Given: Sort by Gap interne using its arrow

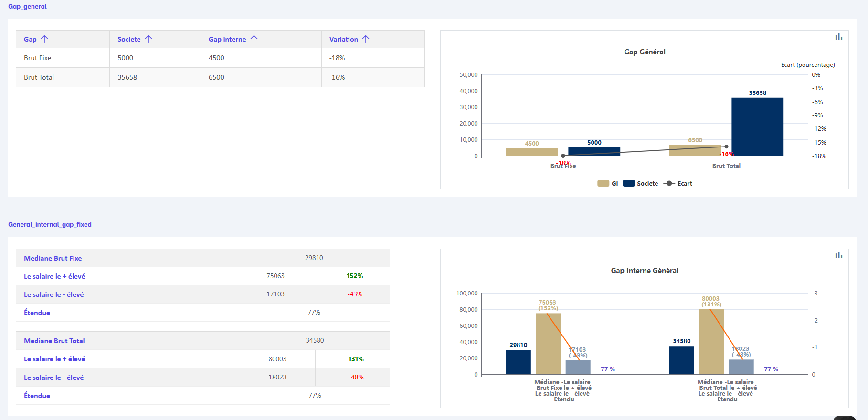Looking at the screenshot, I should pyautogui.click(x=254, y=39).
